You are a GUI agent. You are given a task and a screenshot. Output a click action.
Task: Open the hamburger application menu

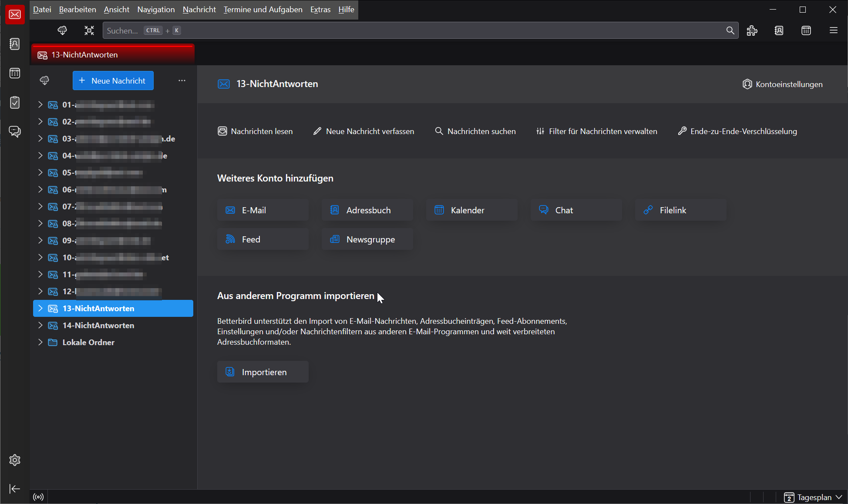[x=833, y=30]
